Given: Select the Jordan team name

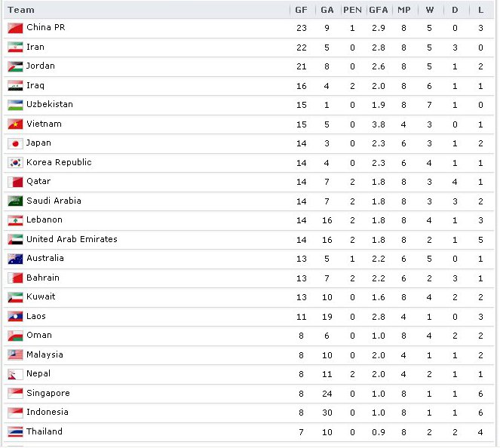Looking at the screenshot, I should click(41, 66).
